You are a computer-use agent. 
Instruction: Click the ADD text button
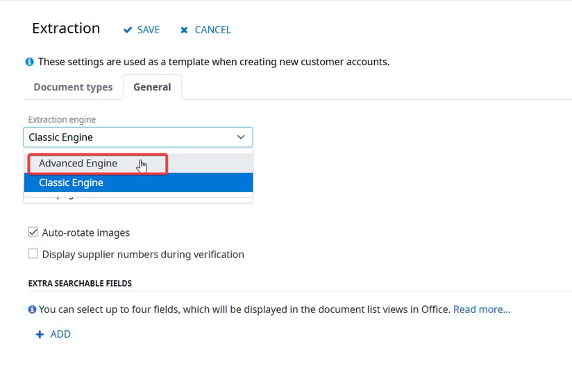pos(60,334)
